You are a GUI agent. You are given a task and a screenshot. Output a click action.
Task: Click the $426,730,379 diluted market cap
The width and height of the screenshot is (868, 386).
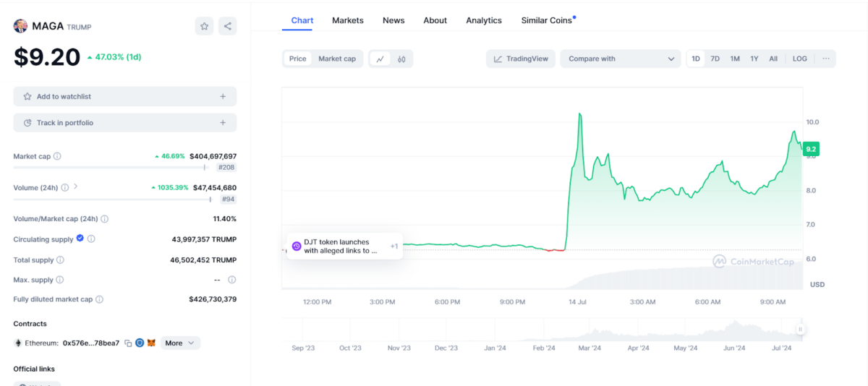tap(213, 299)
